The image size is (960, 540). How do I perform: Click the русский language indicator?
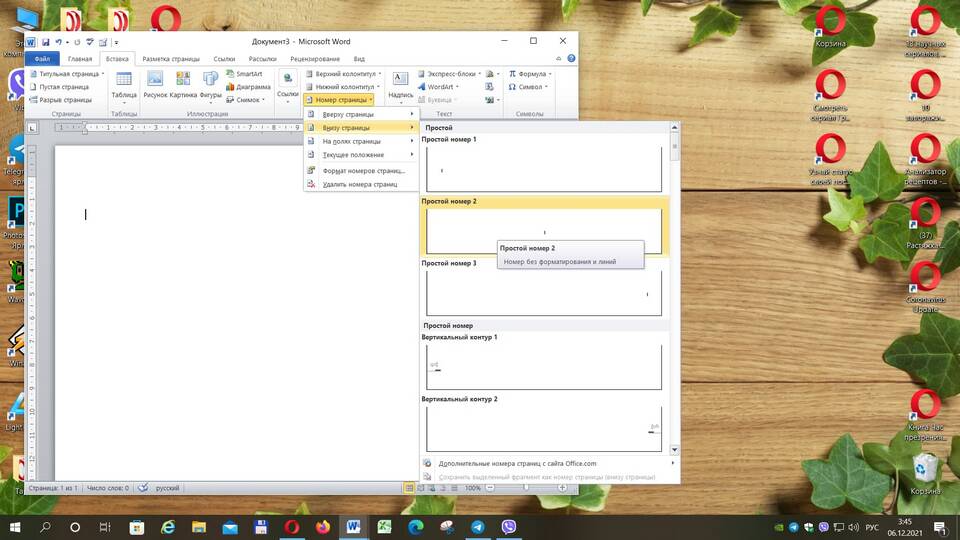tap(167, 488)
